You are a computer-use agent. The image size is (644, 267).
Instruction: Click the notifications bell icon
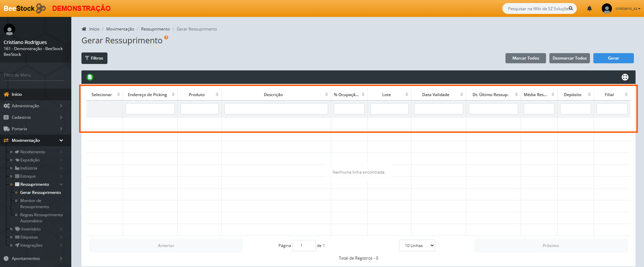589,8
